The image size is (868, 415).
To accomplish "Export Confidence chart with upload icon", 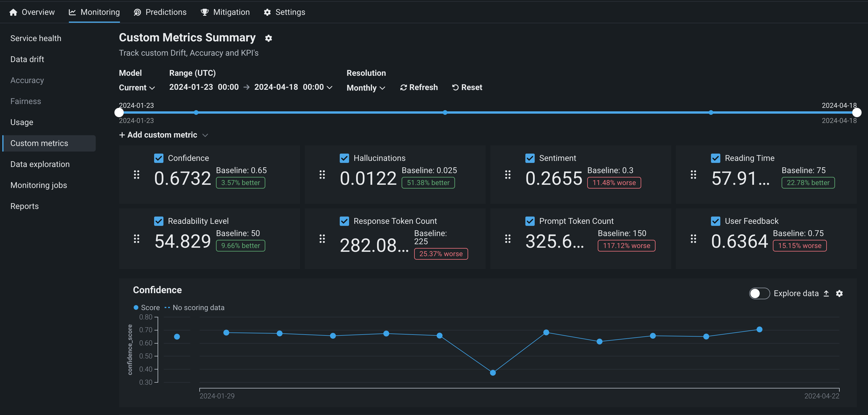I will pyautogui.click(x=826, y=293).
